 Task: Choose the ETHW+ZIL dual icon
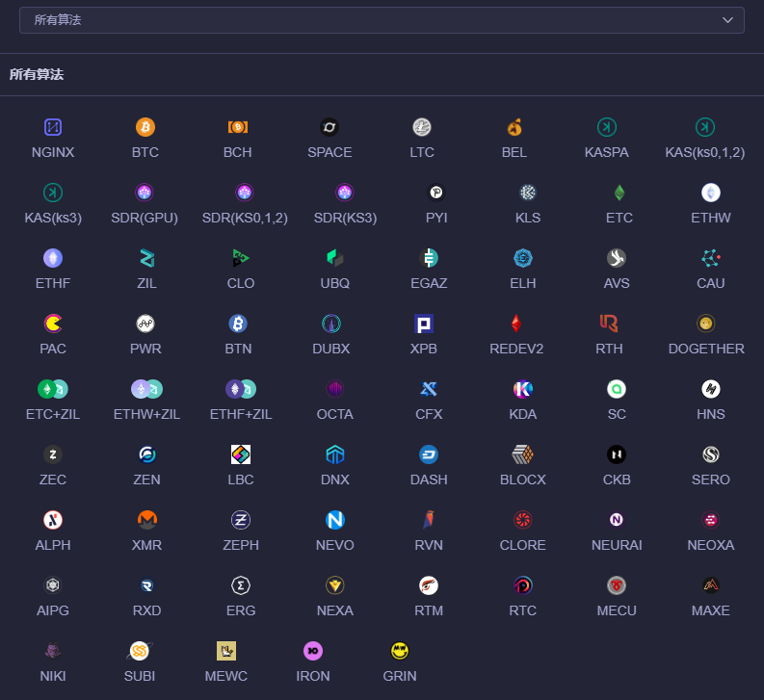click(146, 389)
